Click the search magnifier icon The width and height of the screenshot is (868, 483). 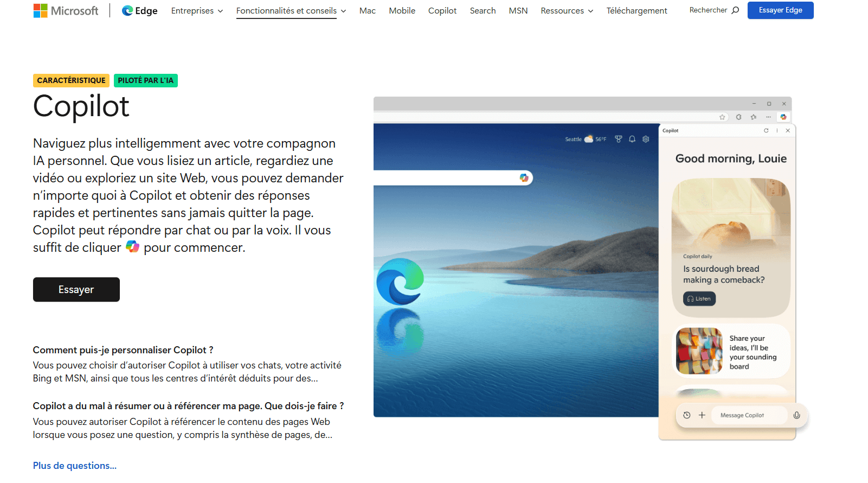coord(735,10)
